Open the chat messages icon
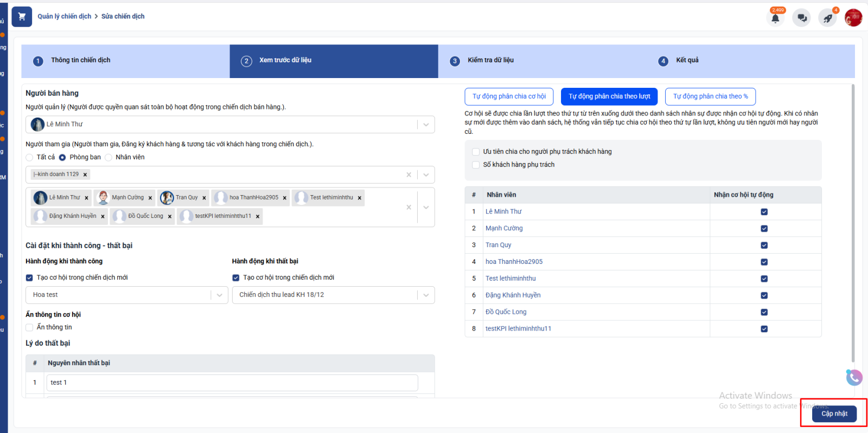Image resolution: width=868 pixels, height=433 pixels. (x=801, y=18)
